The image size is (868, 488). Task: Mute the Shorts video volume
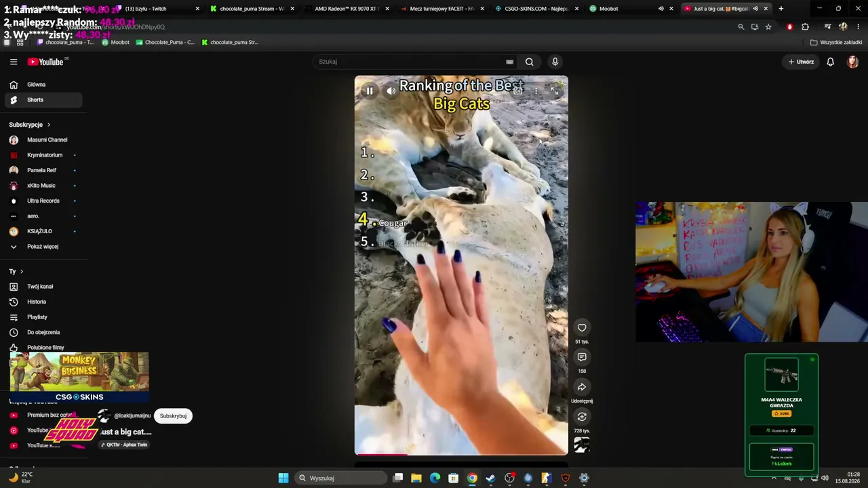click(x=391, y=91)
